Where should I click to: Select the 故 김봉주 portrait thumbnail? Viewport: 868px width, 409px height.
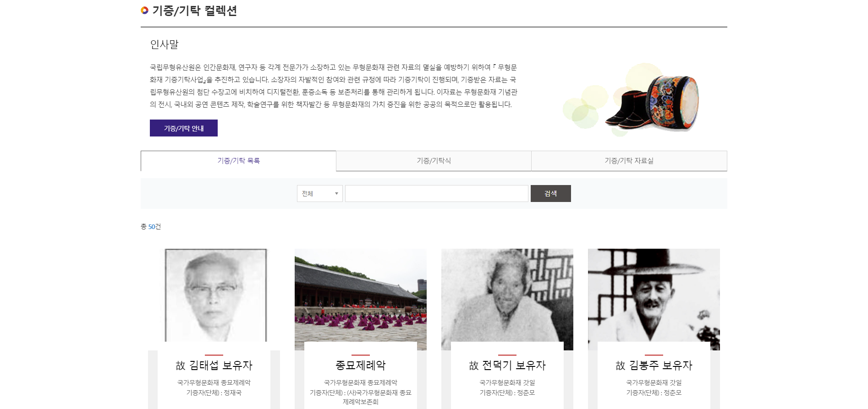(654, 295)
